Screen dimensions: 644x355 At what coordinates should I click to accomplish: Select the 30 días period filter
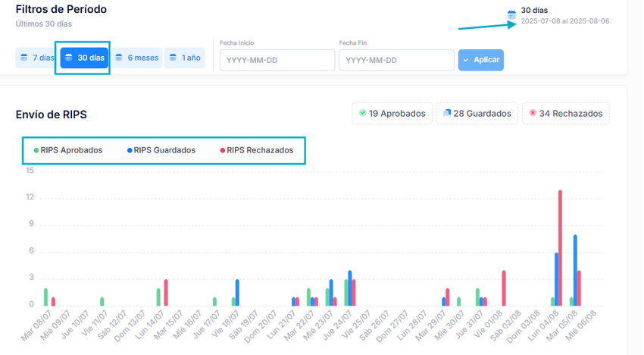coord(84,58)
